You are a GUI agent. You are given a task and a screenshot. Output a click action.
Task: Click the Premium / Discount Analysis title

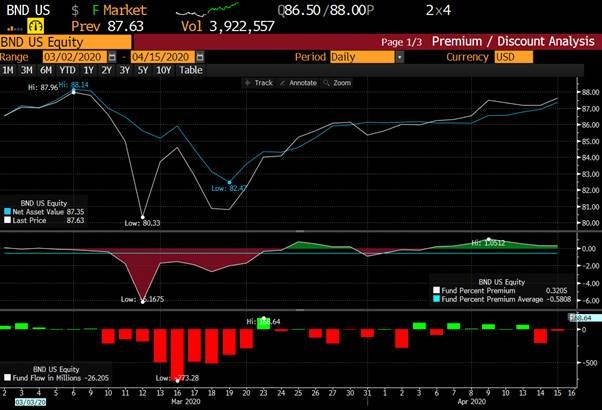click(x=513, y=41)
